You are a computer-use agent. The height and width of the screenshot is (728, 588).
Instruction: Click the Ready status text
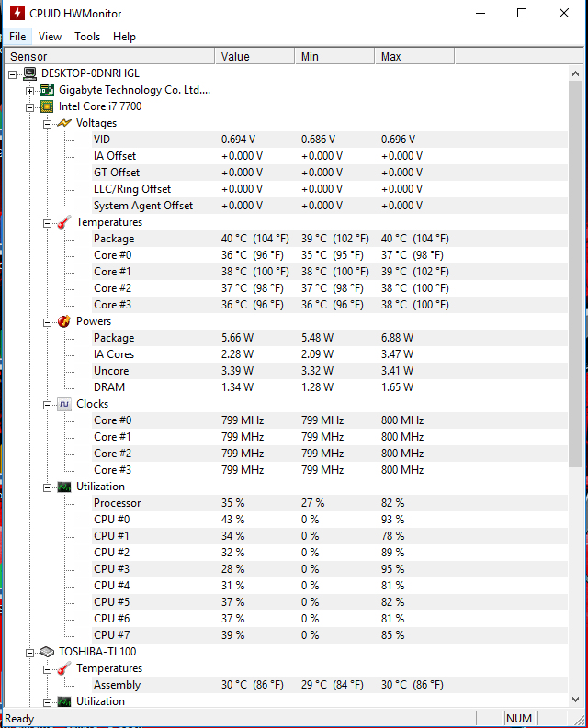[19, 719]
